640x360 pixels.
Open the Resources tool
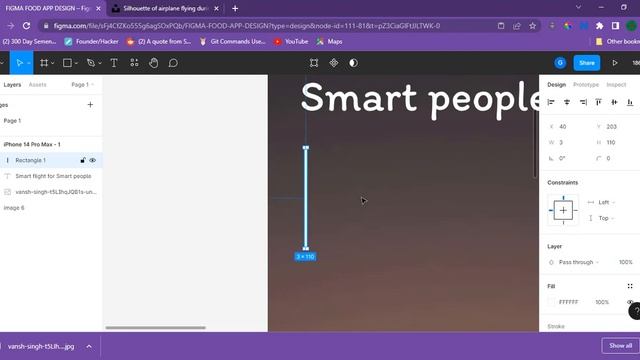[134, 63]
